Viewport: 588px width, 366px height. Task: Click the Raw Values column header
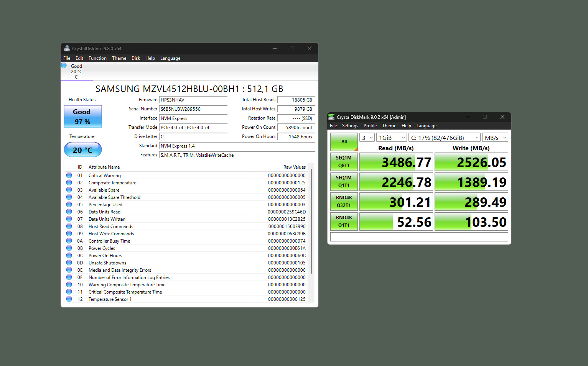281,167
